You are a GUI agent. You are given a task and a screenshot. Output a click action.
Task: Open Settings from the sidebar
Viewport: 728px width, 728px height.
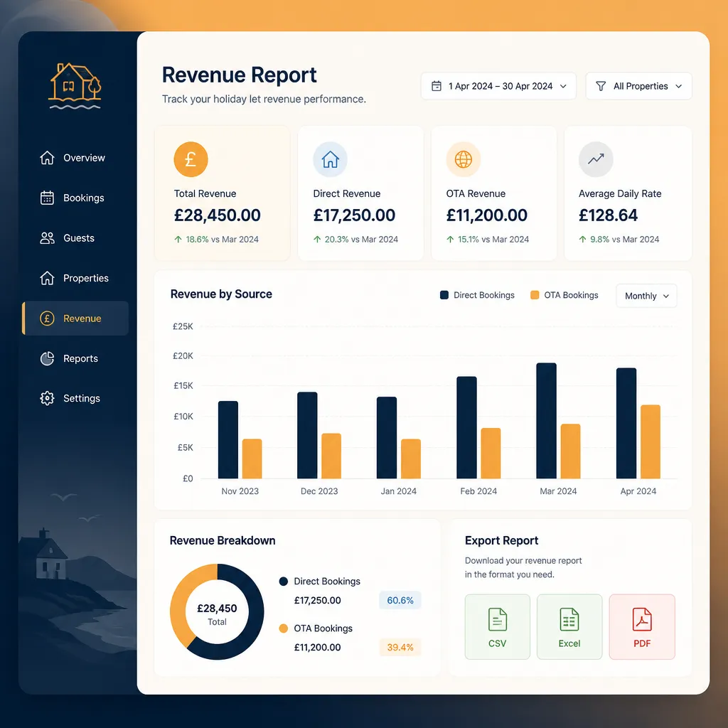click(75, 398)
